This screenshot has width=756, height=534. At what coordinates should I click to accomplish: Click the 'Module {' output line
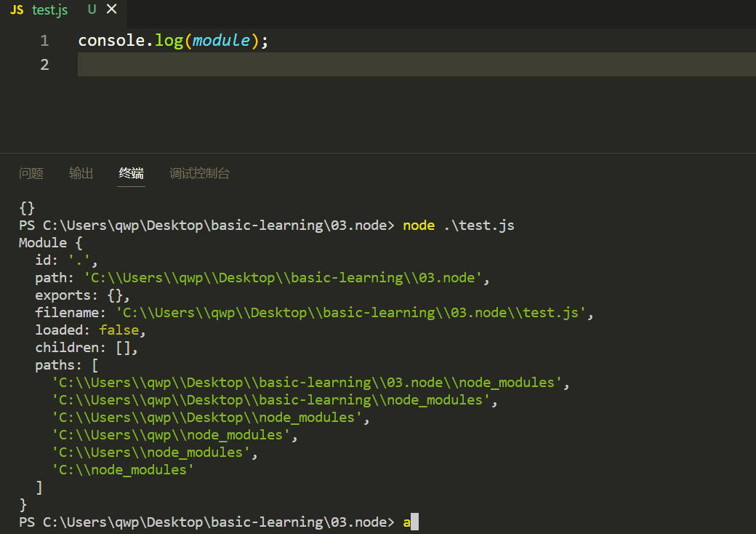(x=51, y=243)
